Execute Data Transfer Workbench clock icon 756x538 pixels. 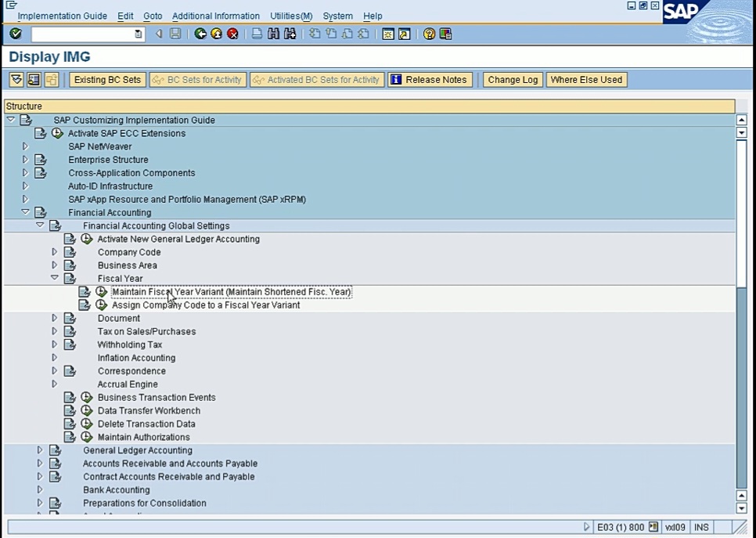click(86, 410)
